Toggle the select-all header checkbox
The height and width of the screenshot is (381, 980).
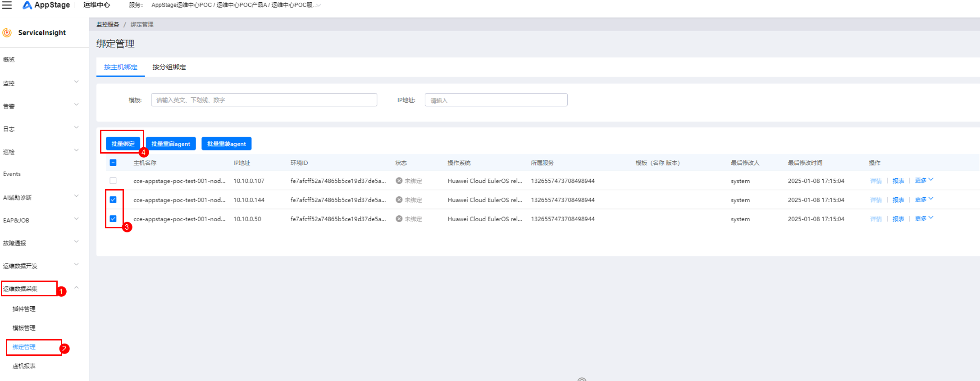(x=113, y=163)
